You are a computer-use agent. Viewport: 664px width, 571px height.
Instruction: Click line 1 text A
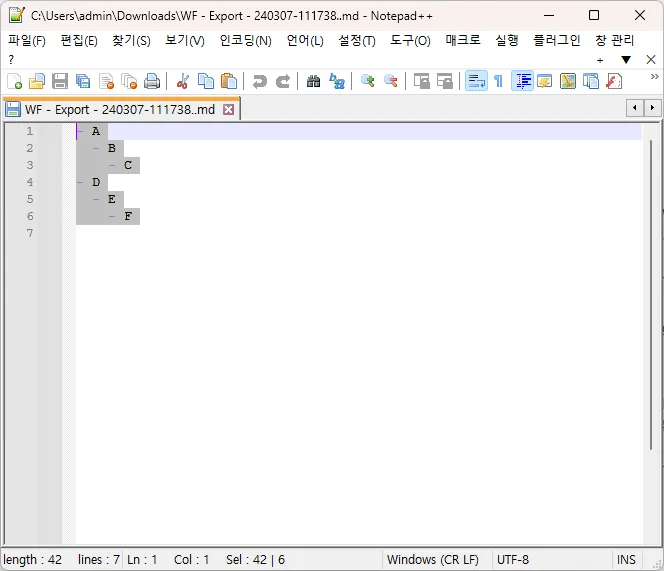(96, 131)
